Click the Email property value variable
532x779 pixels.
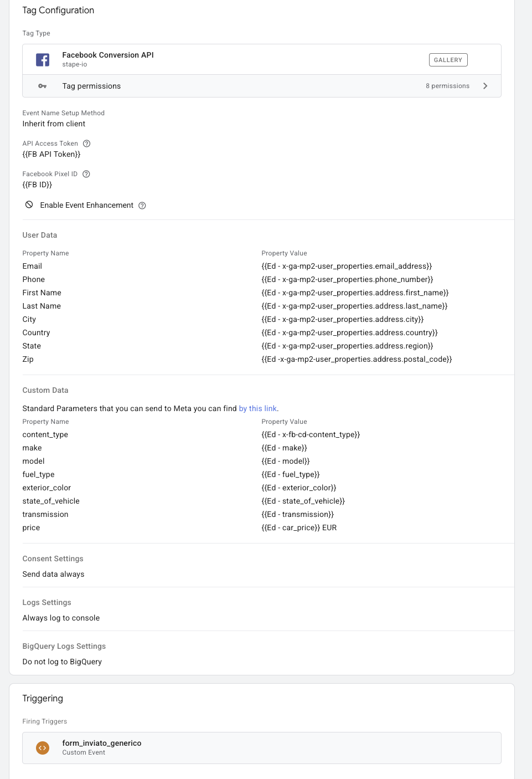(x=347, y=266)
